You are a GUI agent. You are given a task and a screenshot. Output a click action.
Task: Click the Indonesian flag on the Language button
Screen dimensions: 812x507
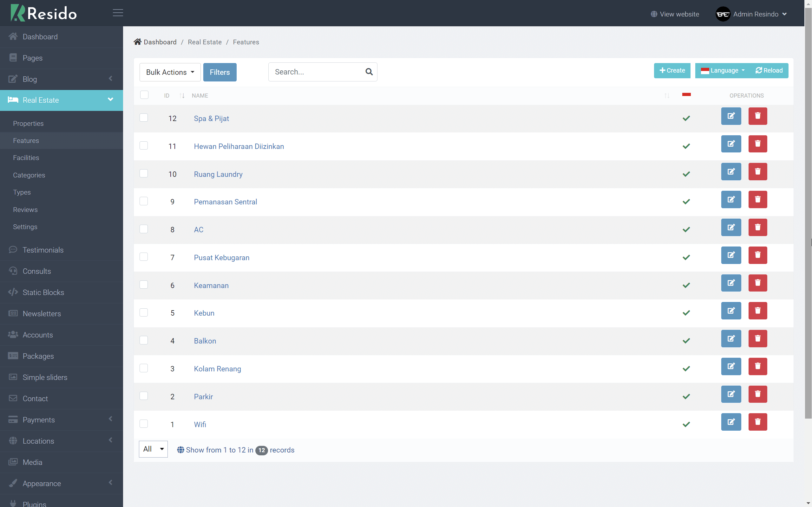(706, 70)
